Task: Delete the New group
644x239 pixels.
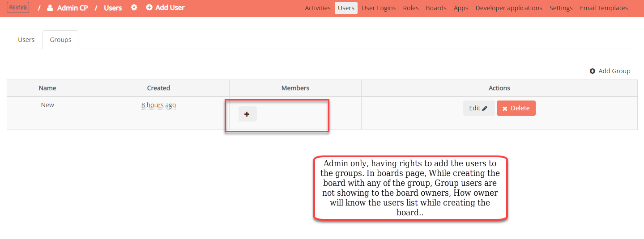Action: (x=516, y=108)
